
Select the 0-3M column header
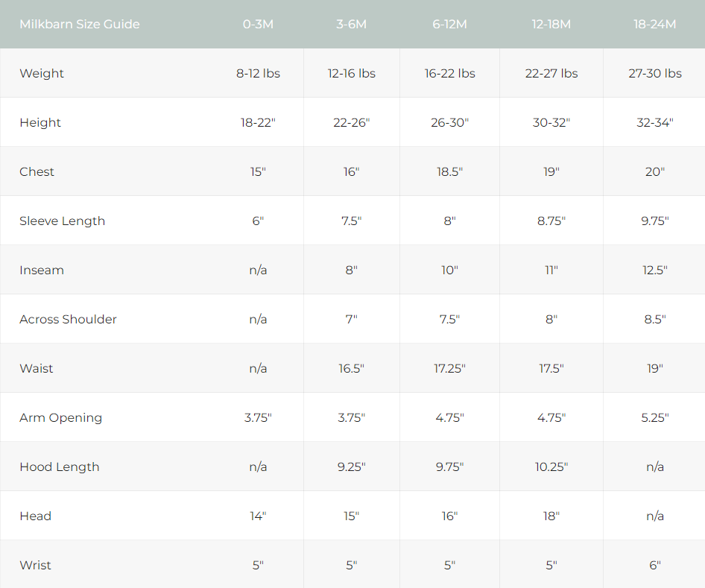[258, 24]
